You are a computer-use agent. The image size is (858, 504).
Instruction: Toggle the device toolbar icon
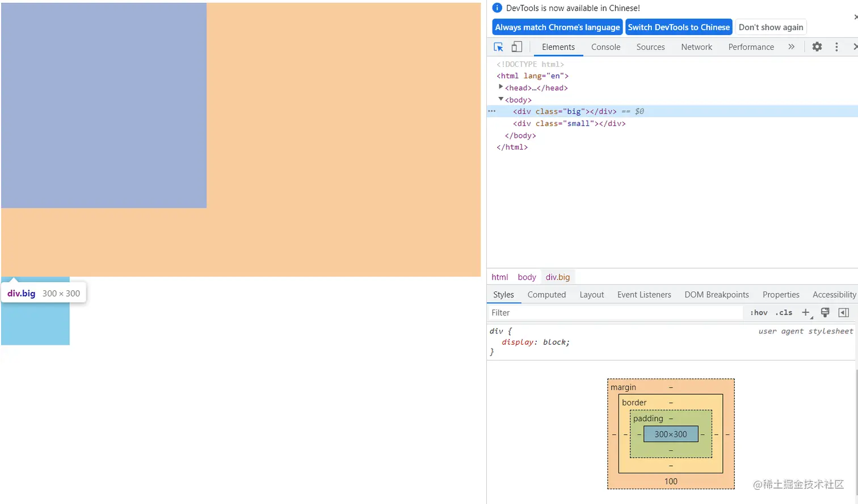click(x=517, y=47)
